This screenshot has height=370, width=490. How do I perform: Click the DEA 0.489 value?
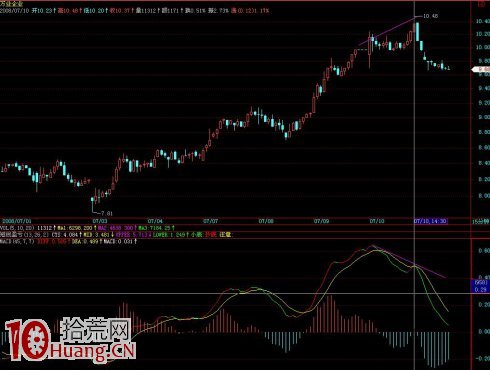[85, 241]
